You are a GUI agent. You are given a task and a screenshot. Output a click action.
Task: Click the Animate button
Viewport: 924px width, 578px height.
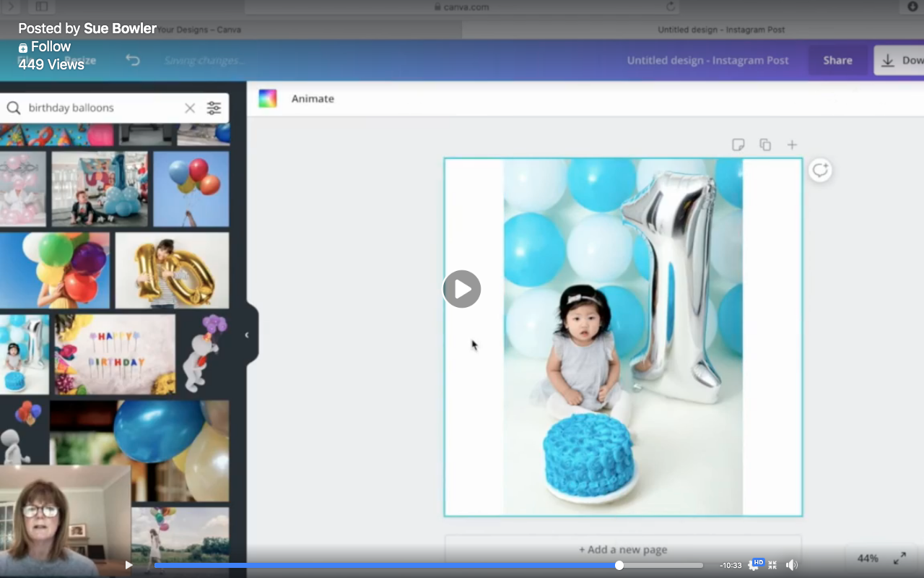(x=313, y=98)
